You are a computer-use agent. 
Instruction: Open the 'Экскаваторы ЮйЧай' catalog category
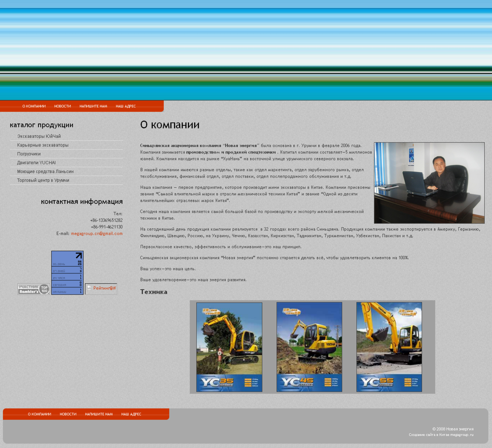click(x=39, y=137)
